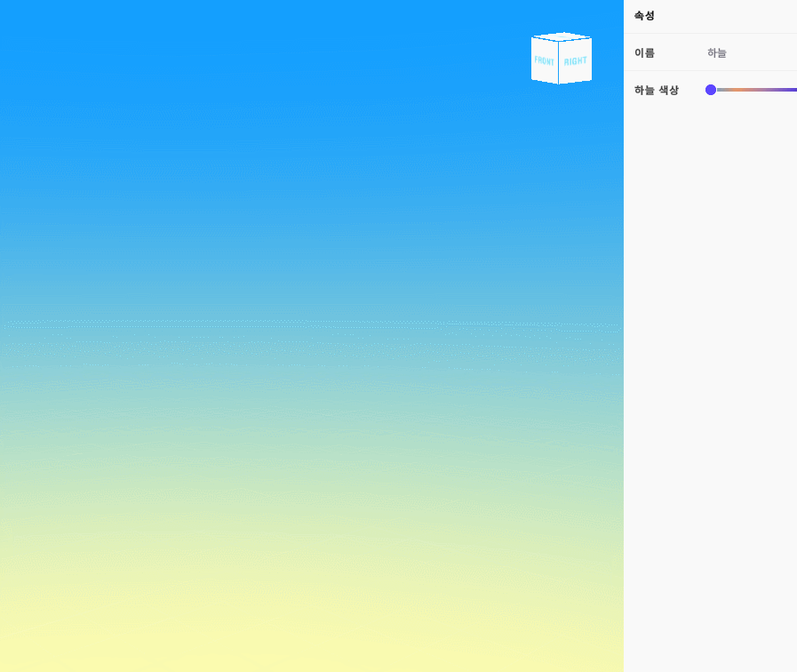
Task: Click the 하늘 색상 label
Action: (x=657, y=90)
